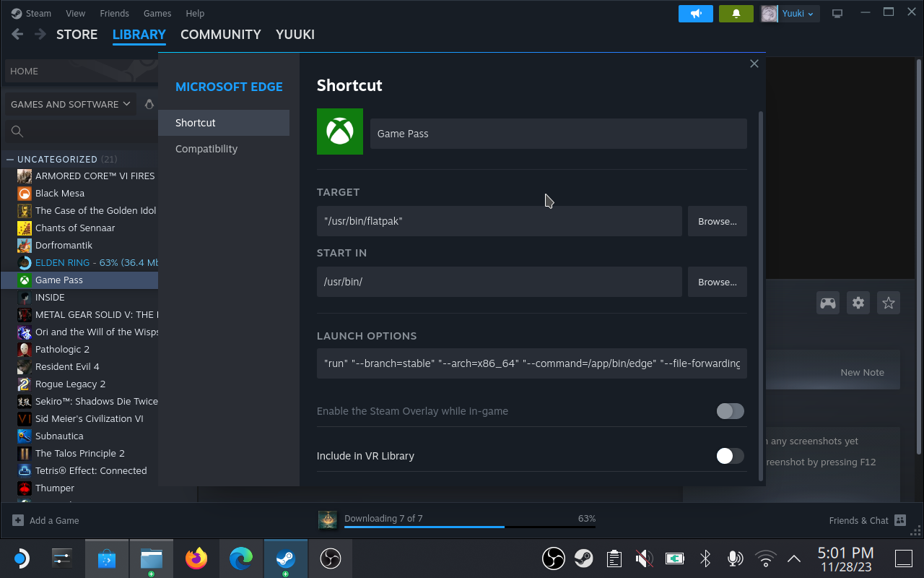
Task: Click the Steam taskbar icon
Action: point(286,558)
